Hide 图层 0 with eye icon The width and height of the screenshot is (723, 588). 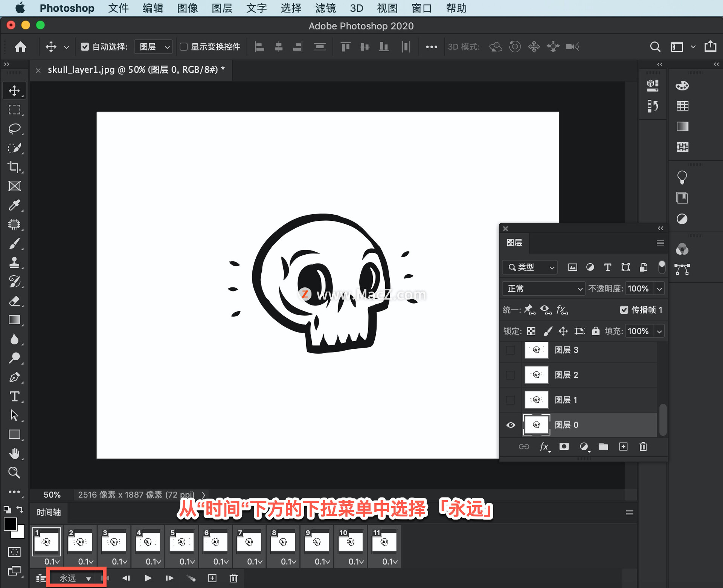click(511, 425)
